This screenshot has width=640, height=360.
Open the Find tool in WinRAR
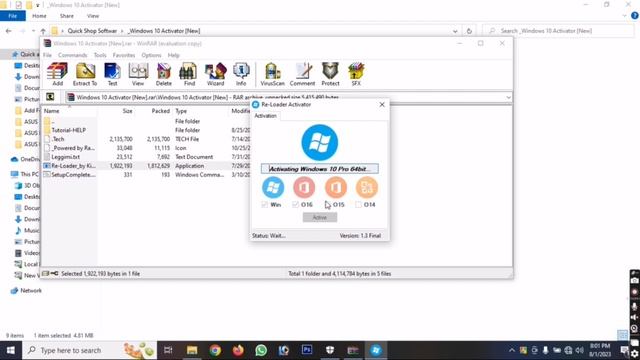pos(189,74)
